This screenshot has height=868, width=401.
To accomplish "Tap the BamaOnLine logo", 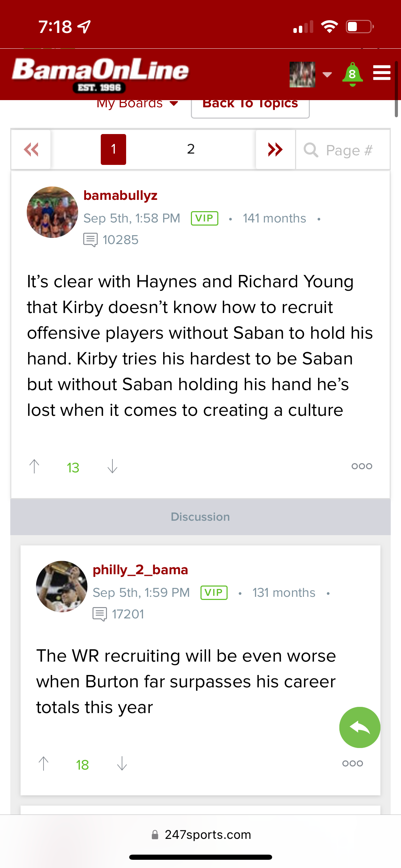I will [100, 74].
